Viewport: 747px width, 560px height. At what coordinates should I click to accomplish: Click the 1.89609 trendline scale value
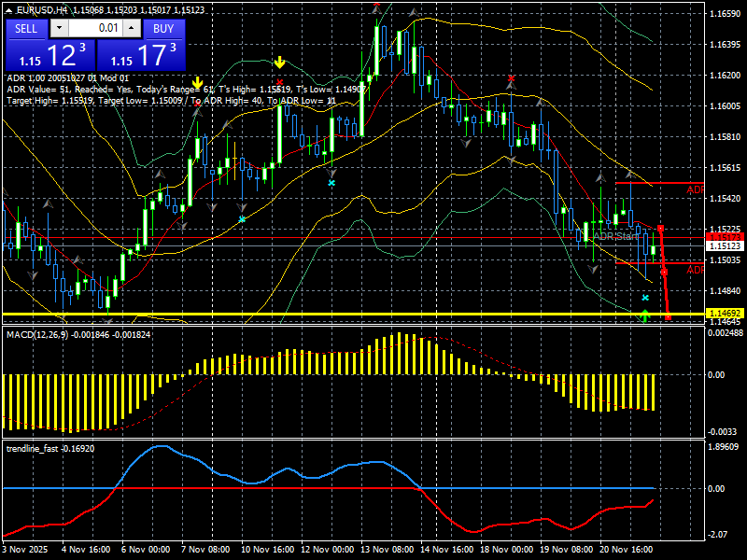723,447
